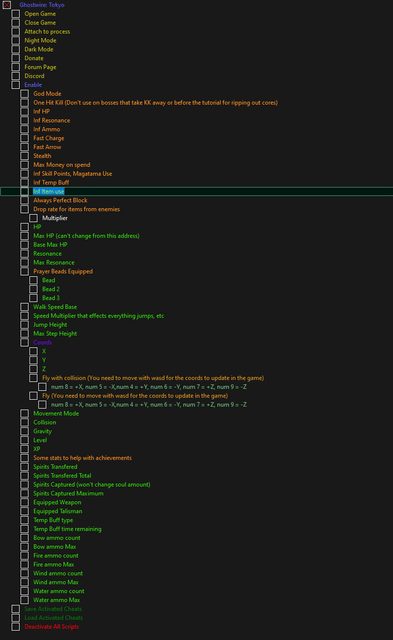Select the Enable group label
The image size is (393, 640).
(x=33, y=85)
